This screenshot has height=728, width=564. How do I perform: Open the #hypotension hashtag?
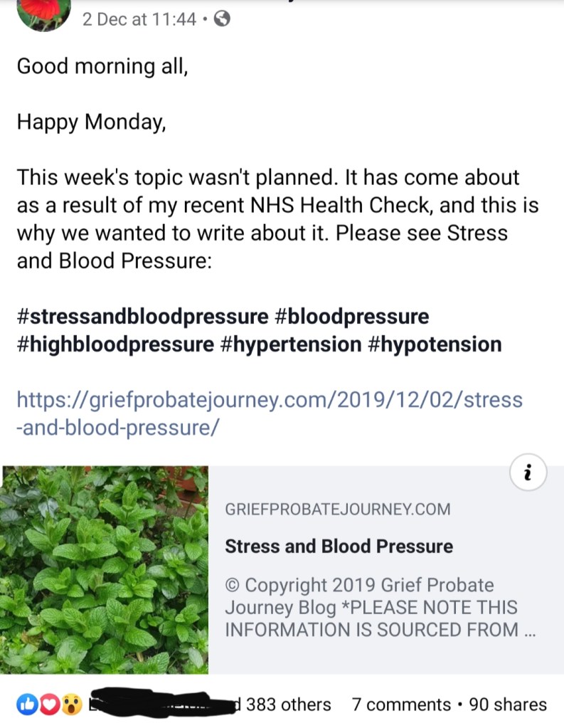435,344
